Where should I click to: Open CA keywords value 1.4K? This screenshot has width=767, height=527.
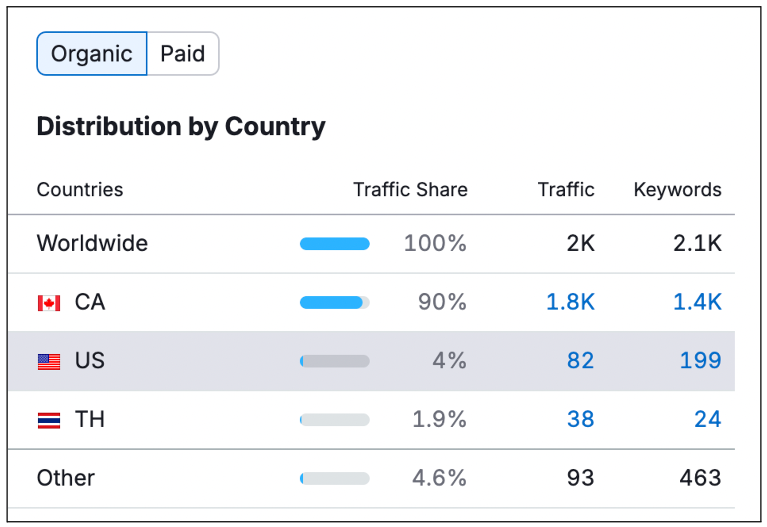(697, 302)
